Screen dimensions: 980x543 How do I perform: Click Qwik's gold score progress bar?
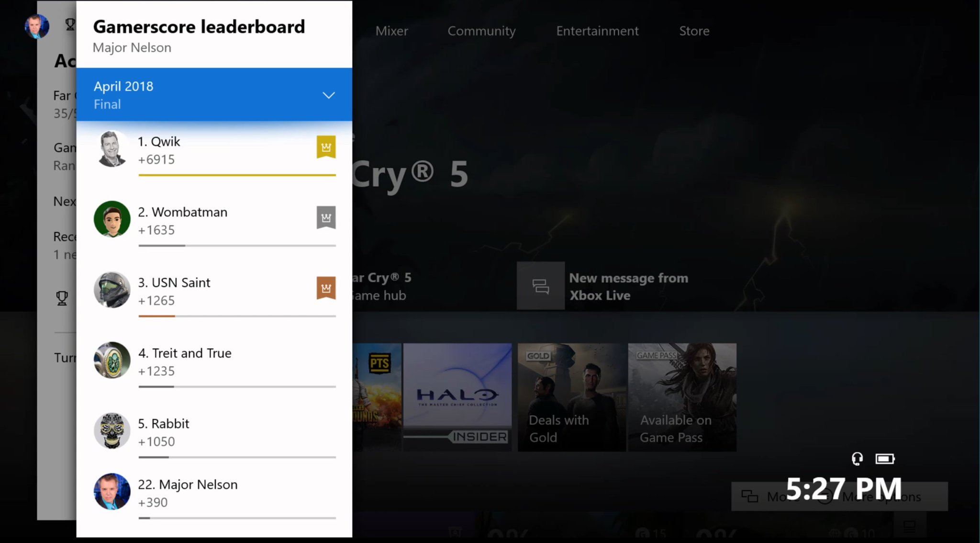237,175
